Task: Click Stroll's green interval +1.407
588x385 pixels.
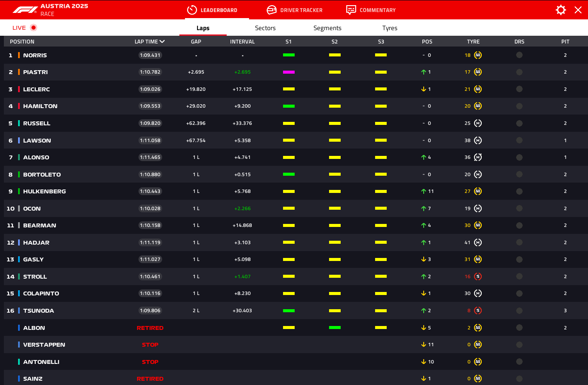Action: (243, 276)
